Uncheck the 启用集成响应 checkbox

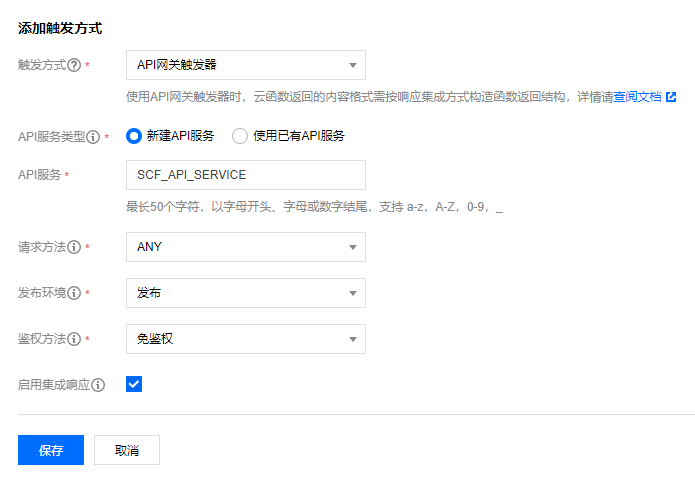[134, 384]
